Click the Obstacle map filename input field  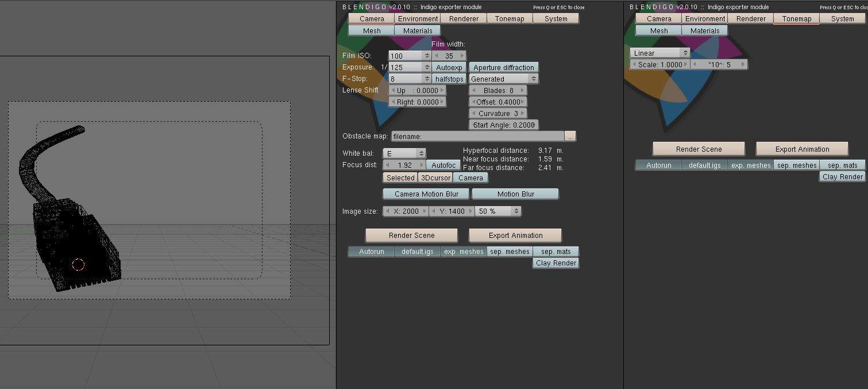click(477, 136)
